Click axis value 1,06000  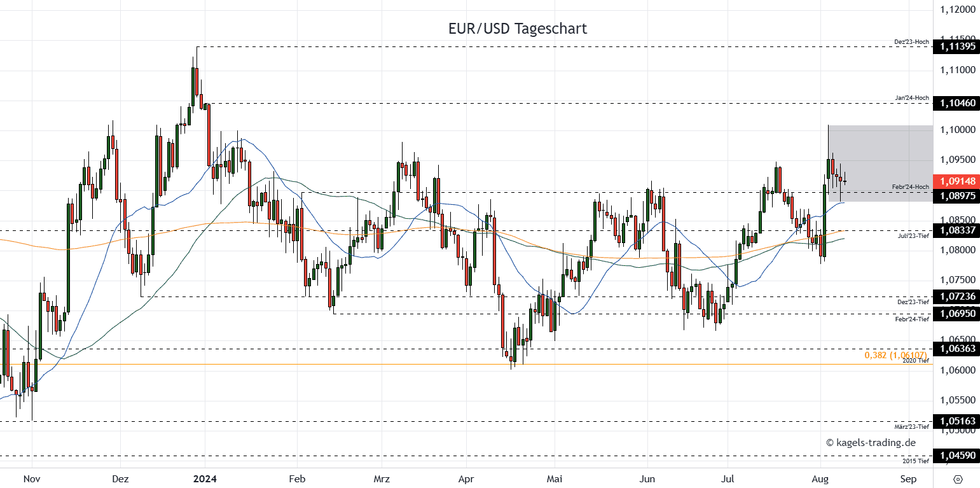pos(958,370)
